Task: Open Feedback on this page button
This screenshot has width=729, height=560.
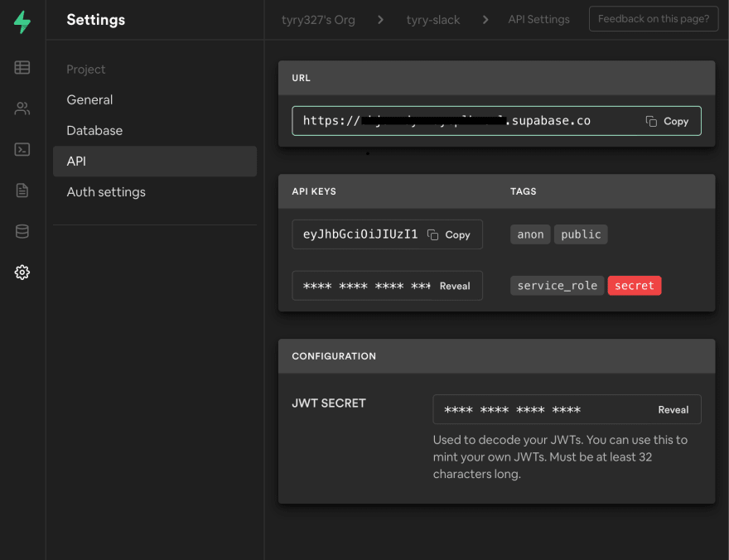Action: 654,19
